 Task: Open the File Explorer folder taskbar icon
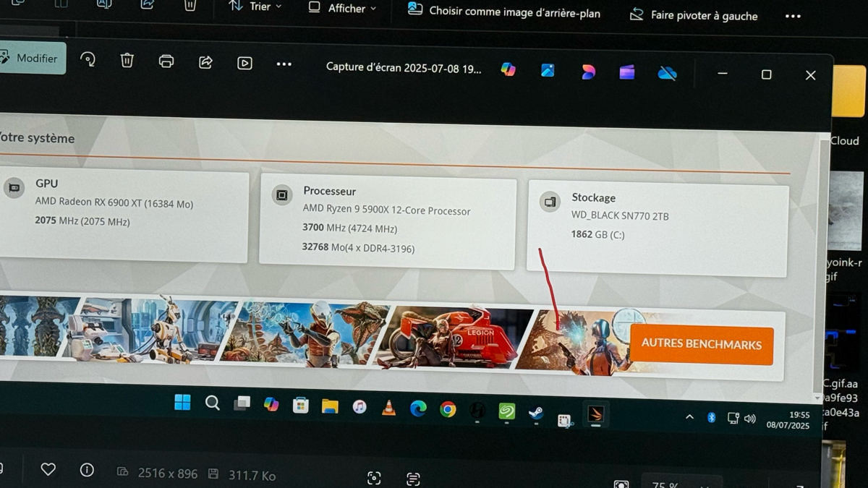[330, 406]
